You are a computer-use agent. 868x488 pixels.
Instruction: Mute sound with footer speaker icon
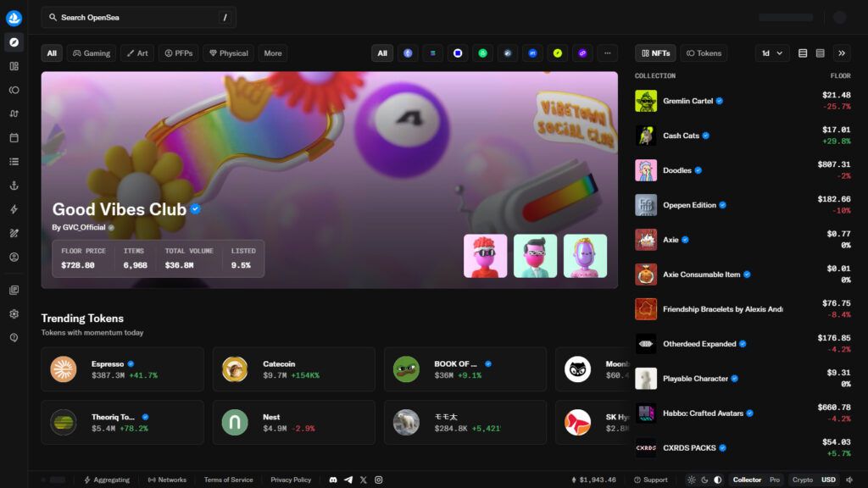(849, 480)
